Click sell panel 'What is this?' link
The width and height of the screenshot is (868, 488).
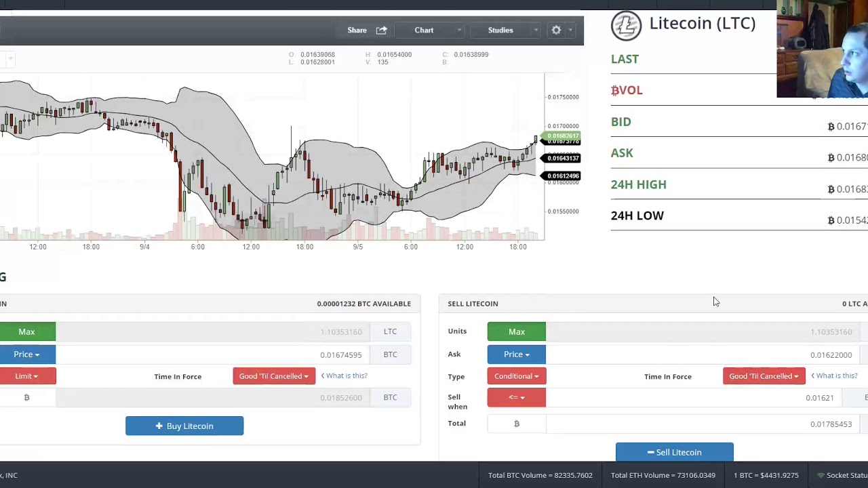pos(835,375)
